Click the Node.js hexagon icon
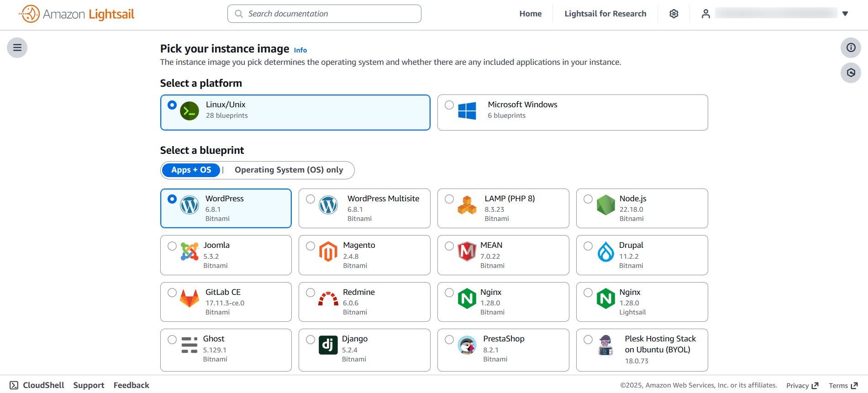868x393 pixels. click(x=606, y=205)
